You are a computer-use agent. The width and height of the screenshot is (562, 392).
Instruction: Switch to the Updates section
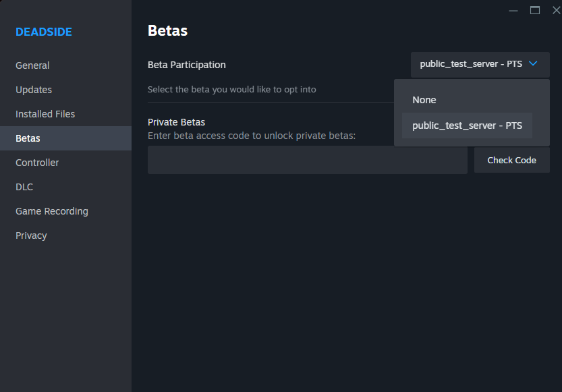click(x=34, y=90)
